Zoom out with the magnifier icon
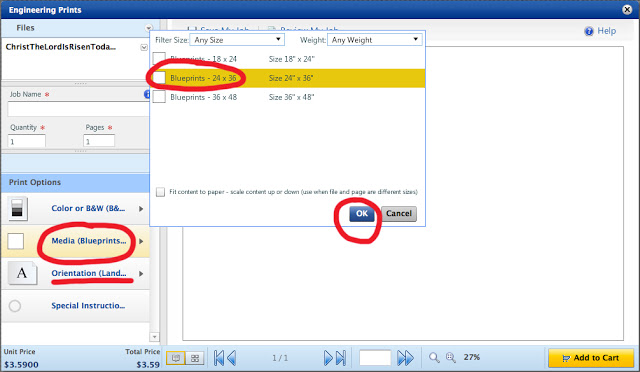This screenshot has height=372, width=640. 434,358
